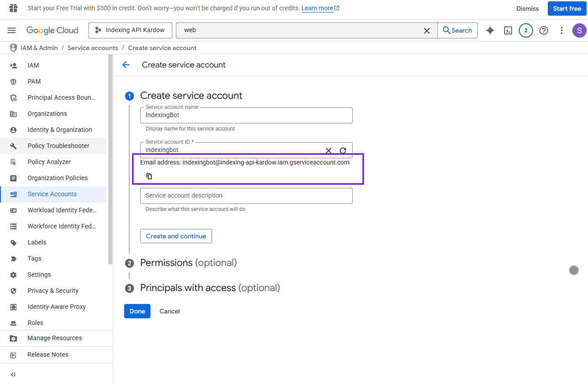
Task: Clear the search box text
Action: pos(427,30)
